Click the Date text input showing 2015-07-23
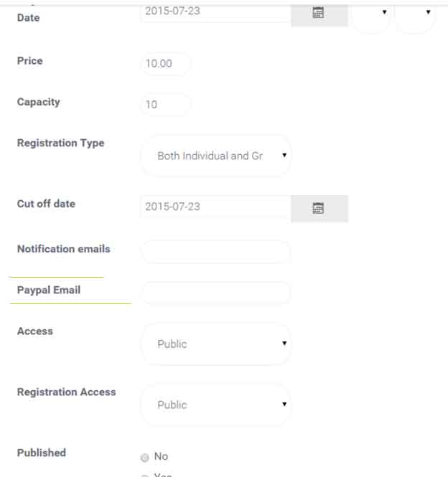 click(x=215, y=11)
